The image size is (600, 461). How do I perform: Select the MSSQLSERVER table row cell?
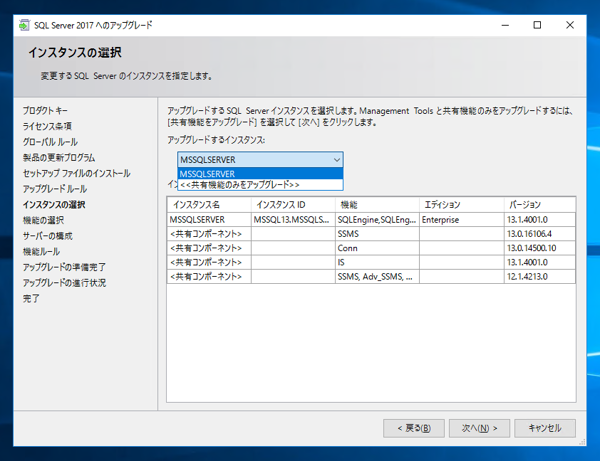coord(209,220)
